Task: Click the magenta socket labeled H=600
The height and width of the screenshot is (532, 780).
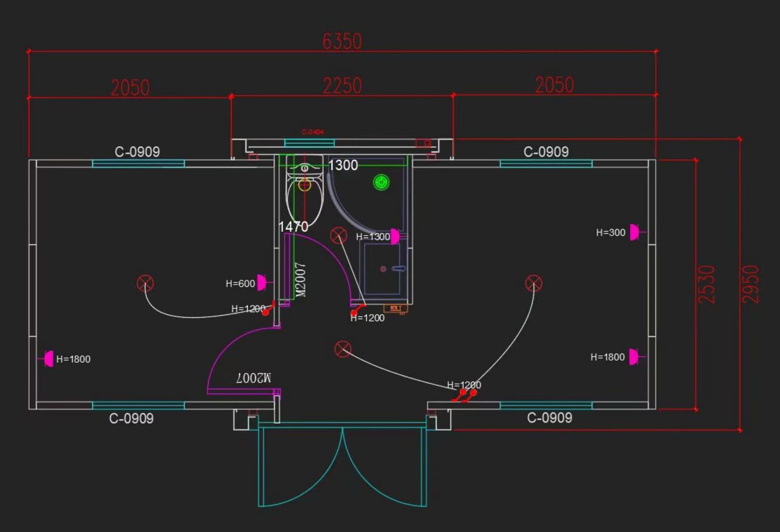Action: pyautogui.click(x=262, y=283)
